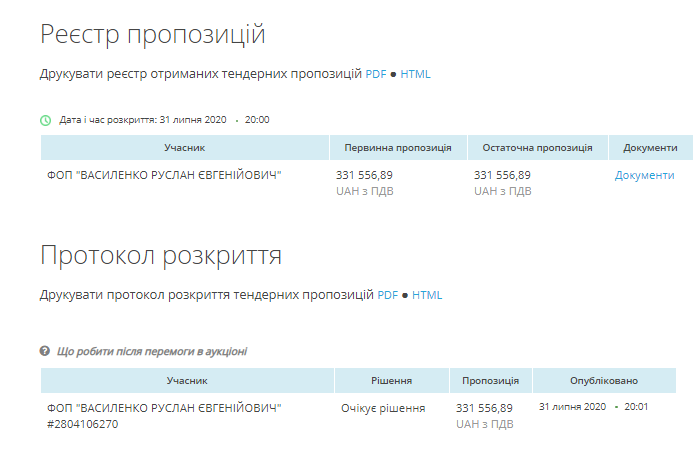698x467 pixels.
Task: Click the clock icon beside the opening date
Action: tap(45, 120)
